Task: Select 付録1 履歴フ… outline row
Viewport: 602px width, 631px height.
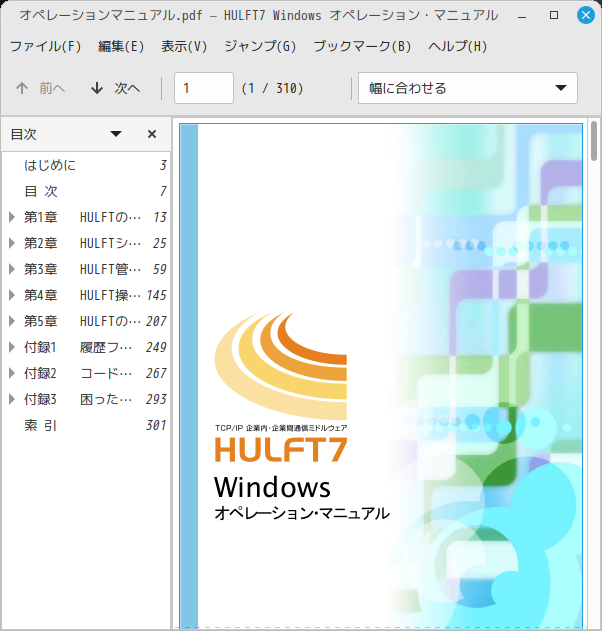Action: tap(86, 347)
